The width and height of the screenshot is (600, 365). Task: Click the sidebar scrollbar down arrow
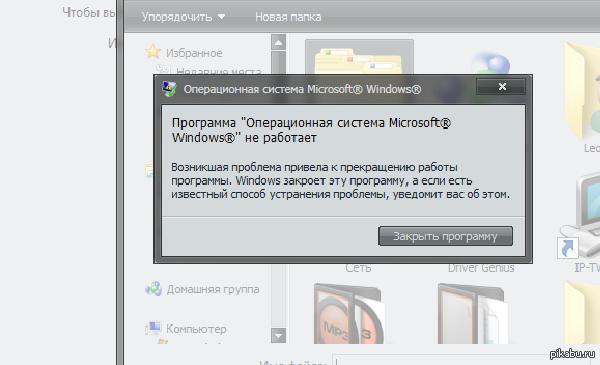[x=278, y=336]
